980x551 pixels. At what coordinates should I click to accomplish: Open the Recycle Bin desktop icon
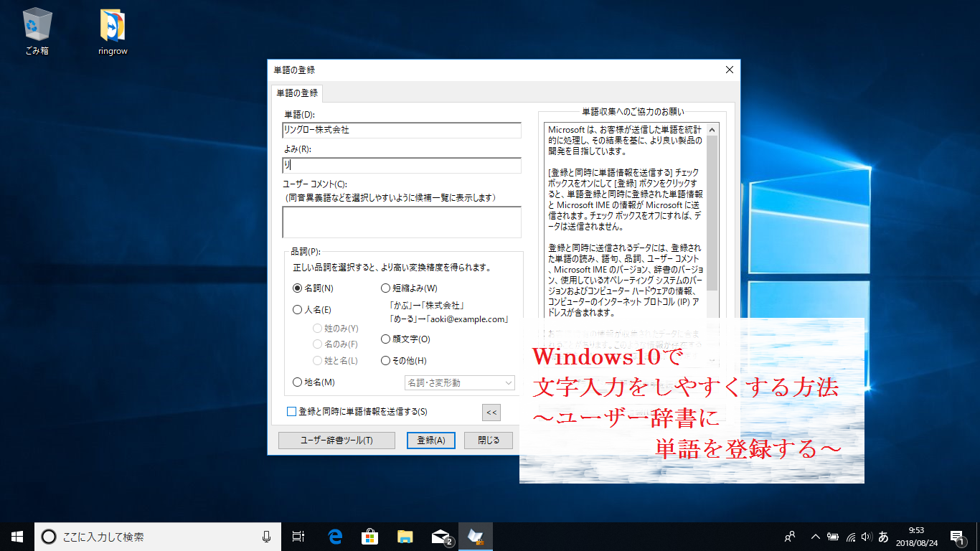pos(36,32)
